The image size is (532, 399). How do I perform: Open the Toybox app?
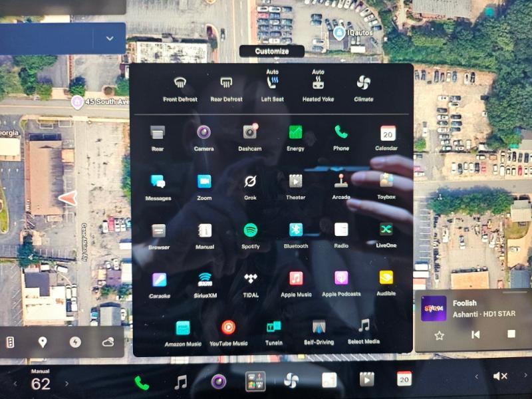(386, 186)
